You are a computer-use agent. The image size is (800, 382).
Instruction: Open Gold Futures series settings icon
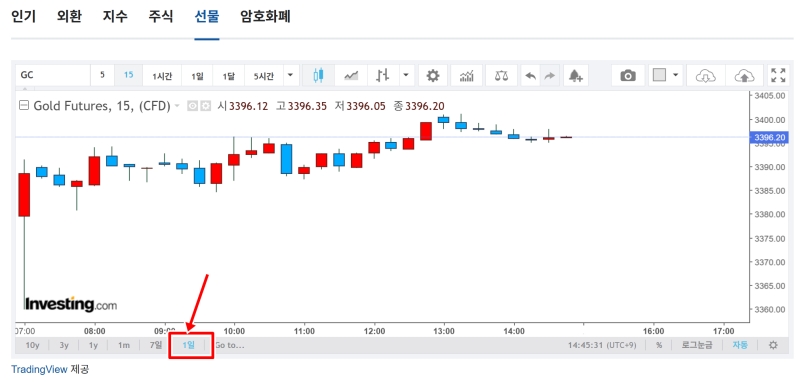coord(205,106)
